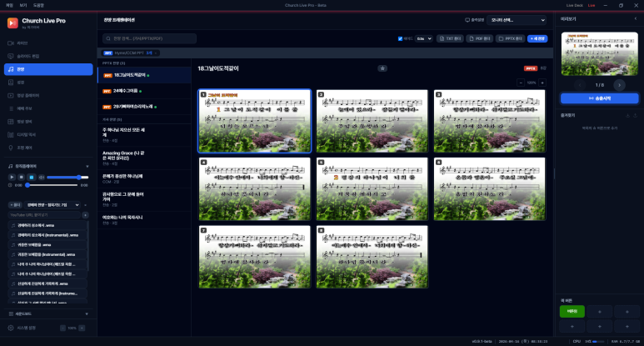Click the plus button beside YouTube URL field
Screen dimensions: 644x346
(x=85, y=215)
